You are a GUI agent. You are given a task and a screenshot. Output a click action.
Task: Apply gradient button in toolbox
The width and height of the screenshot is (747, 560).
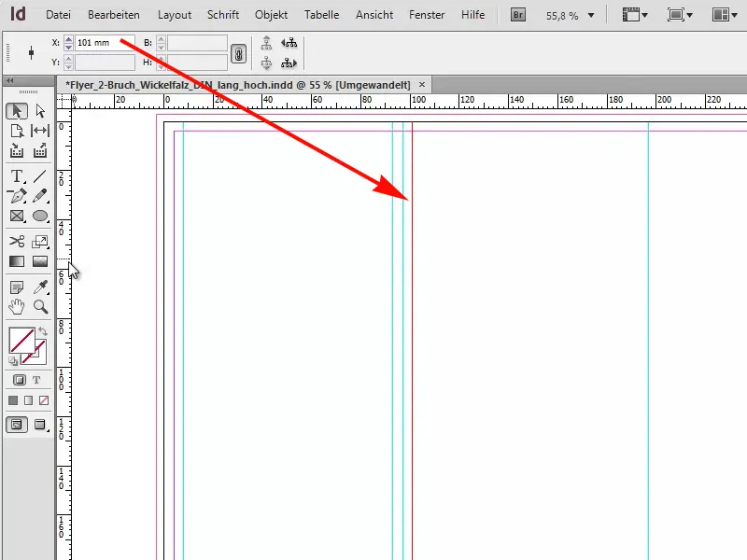point(29,400)
